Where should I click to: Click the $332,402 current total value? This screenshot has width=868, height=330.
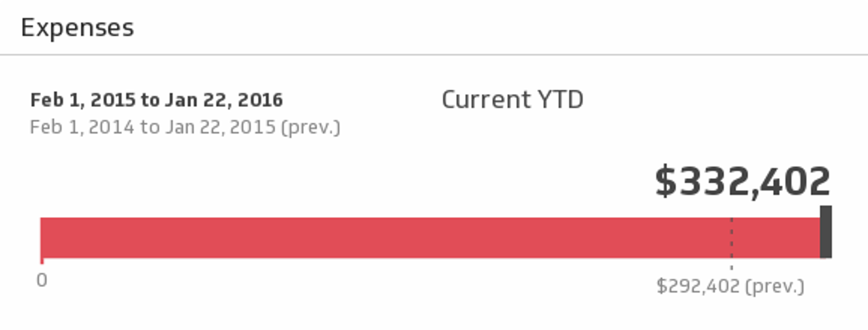(742, 182)
